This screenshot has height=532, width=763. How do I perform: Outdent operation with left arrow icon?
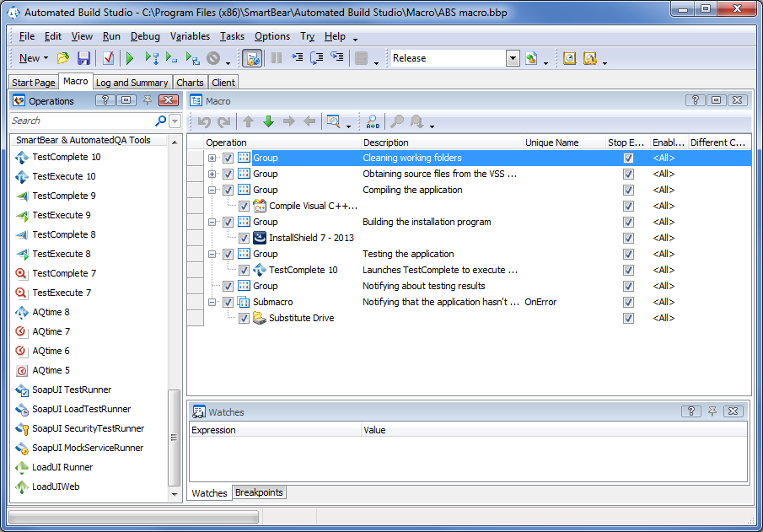click(x=309, y=121)
